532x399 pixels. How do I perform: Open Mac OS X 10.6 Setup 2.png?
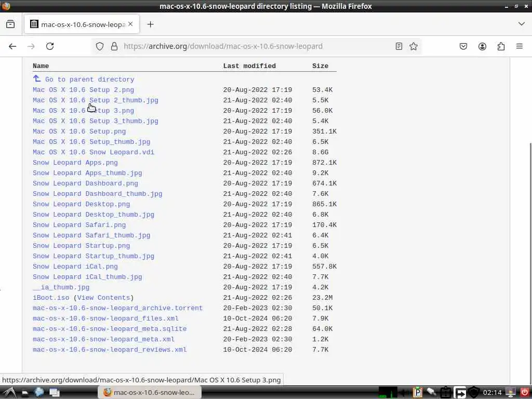(x=84, y=90)
